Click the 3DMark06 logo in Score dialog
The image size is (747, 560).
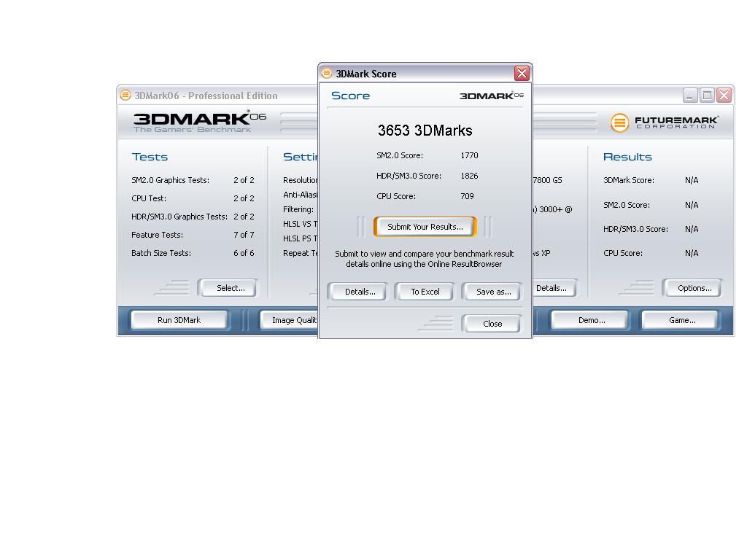tap(491, 96)
